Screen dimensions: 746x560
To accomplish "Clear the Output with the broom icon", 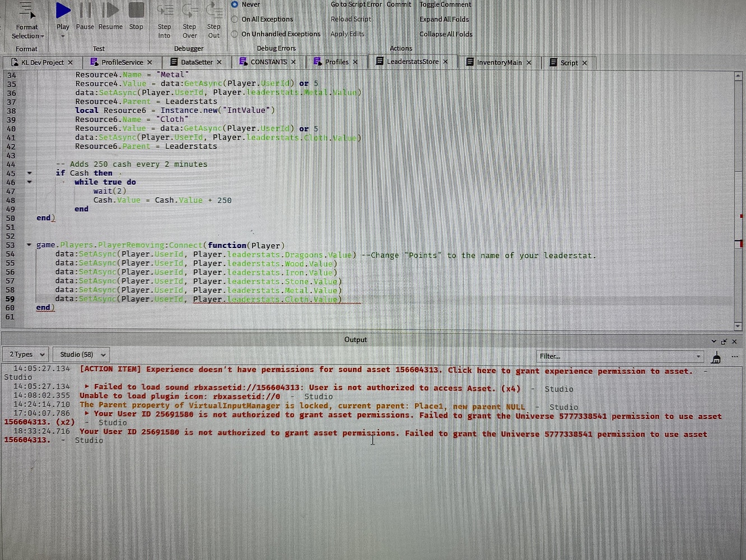I will click(x=716, y=357).
